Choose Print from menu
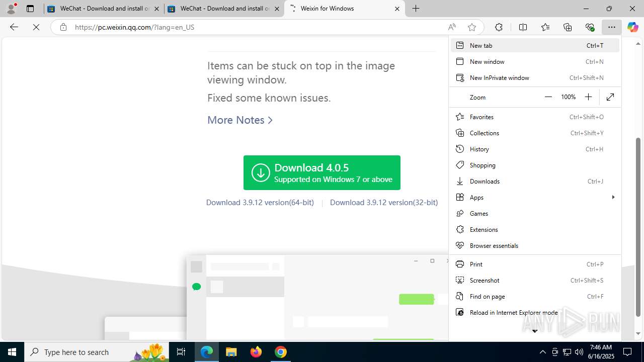The height and width of the screenshot is (362, 644). (535, 264)
